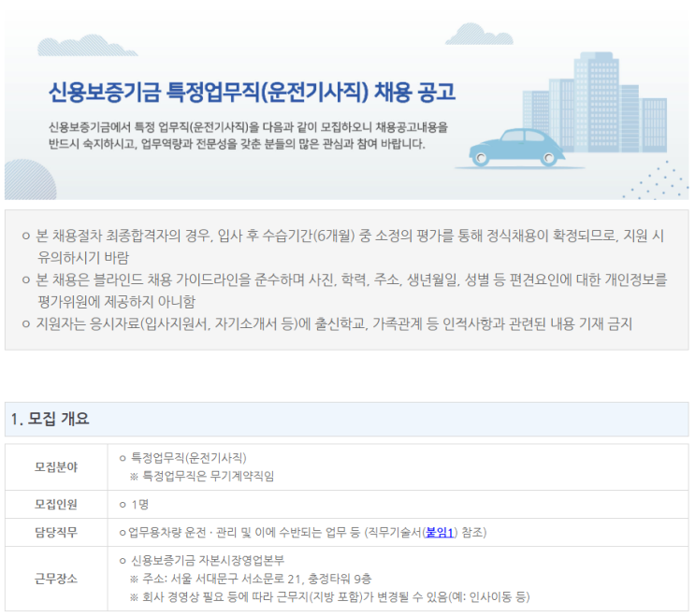Click the continuation line 평가위원에 제공하지 아니함

[x=117, y=302]
